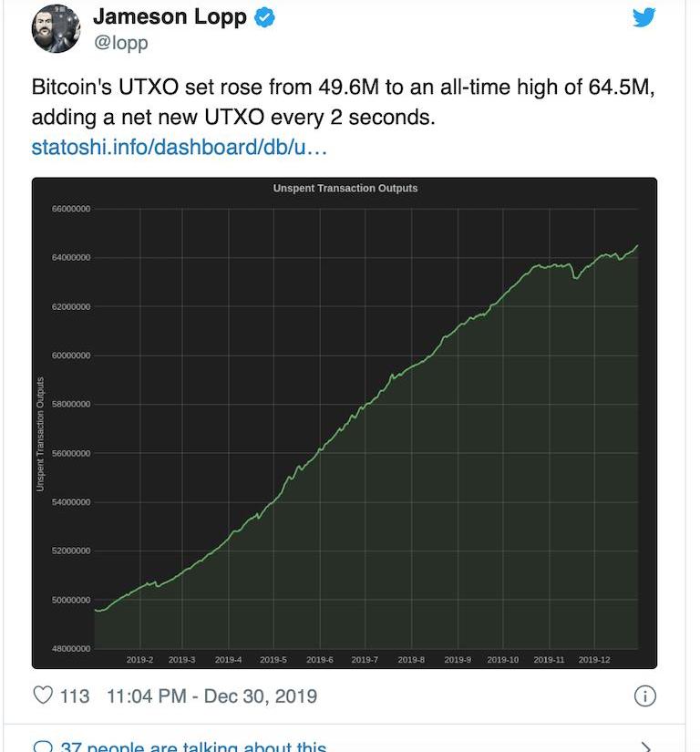
Task: Click the @lopp handle
Action: [x=119, y=42]
